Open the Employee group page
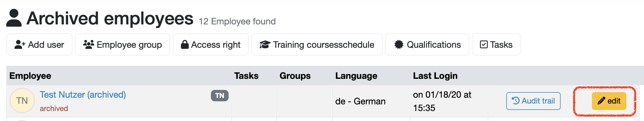Screen dimensions: 644x121 [122, 45]
